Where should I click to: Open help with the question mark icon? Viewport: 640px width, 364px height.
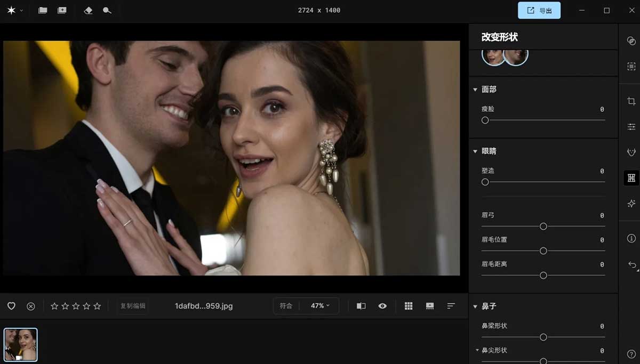pos(631,354)
